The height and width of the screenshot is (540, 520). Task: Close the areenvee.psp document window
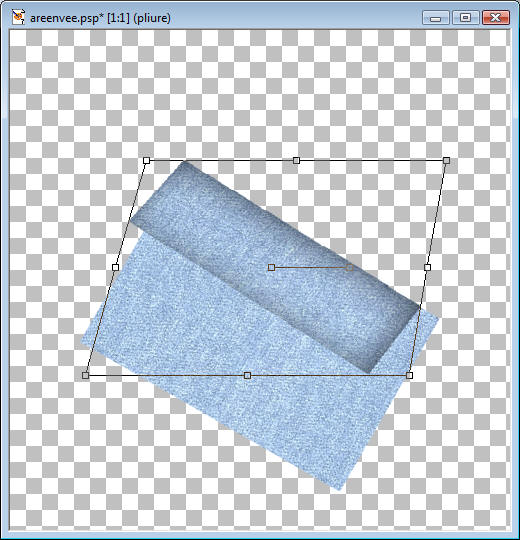[496, 18]
